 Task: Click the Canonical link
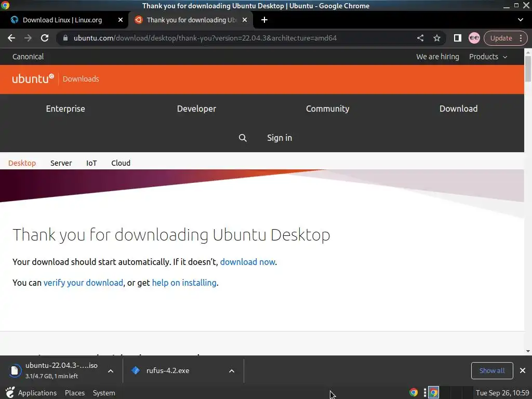pos(28,57)
